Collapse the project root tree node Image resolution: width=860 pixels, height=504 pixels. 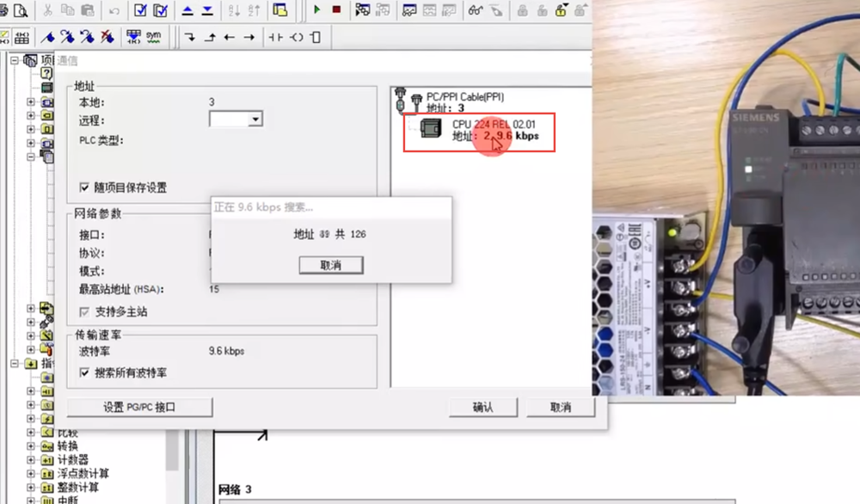point(15,60)
